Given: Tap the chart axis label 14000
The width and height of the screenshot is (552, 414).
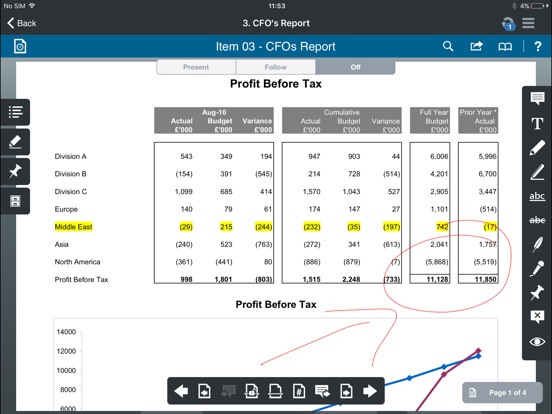Looking at the screenshot, I should click(66, 332).
